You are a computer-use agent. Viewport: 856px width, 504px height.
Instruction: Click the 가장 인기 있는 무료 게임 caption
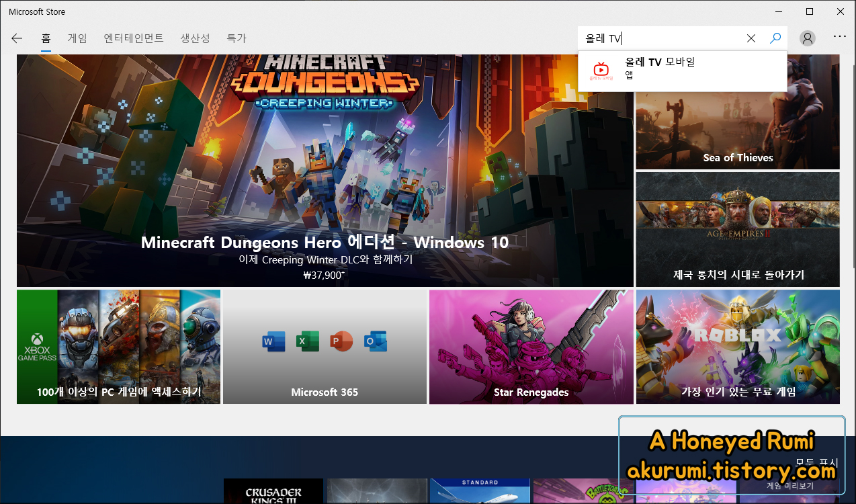(x=738, y=392)
